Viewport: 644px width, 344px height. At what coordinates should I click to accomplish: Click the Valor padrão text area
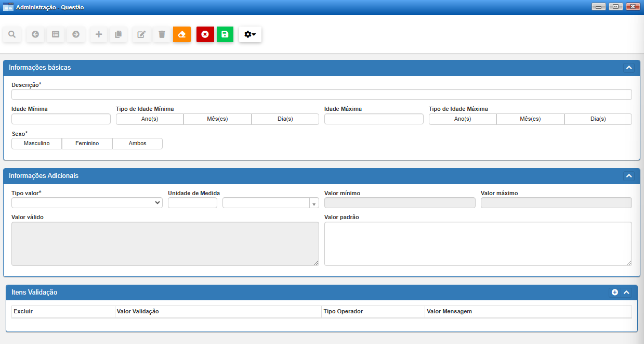point(478,244)
